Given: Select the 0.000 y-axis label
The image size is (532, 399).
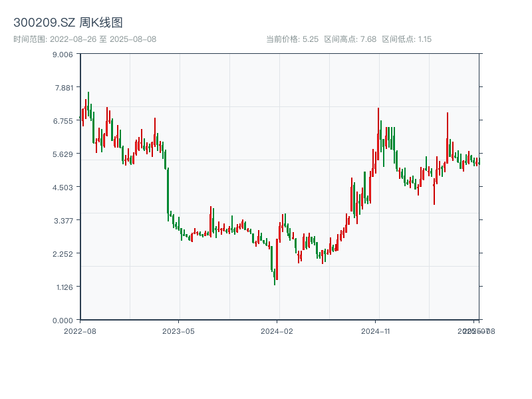Looking at the screenshot, I should (63, 320).
